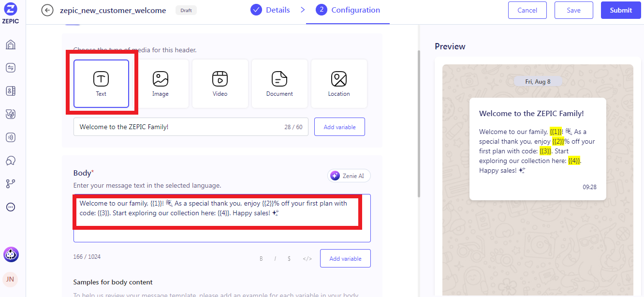Switch to the Configuration step
This screenshot has height=297, width=644.
point(348,10)
